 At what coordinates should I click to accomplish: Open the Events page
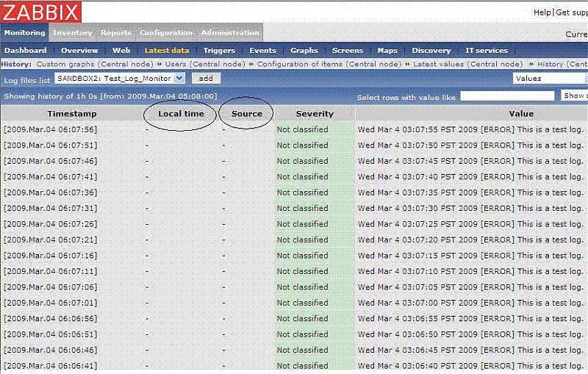click(262, 50)
